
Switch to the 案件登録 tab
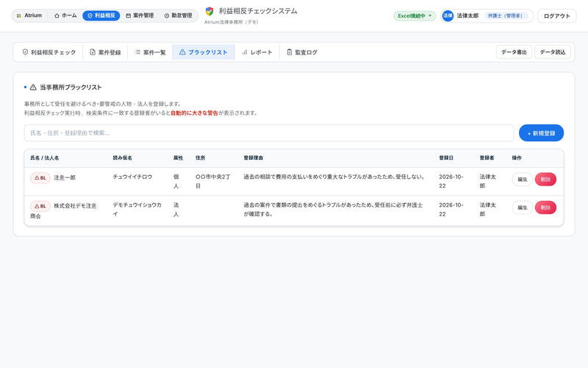105,52
